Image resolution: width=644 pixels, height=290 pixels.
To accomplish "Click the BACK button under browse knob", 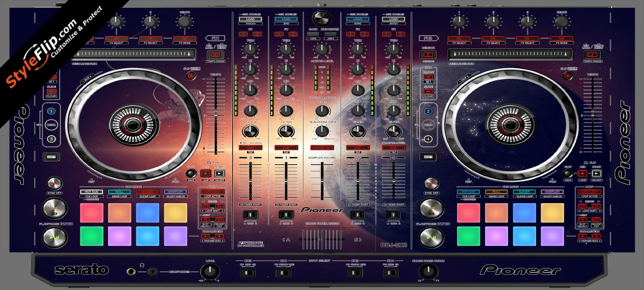I will pos(313,34).
